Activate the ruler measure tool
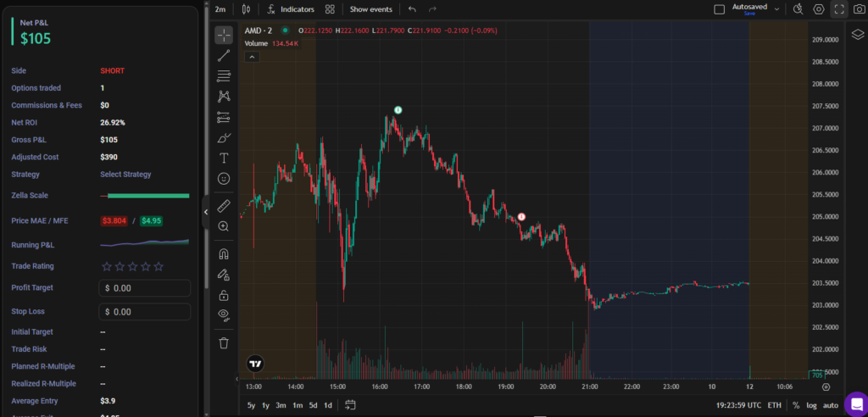868x417 pixels. (x=224, y=206)
